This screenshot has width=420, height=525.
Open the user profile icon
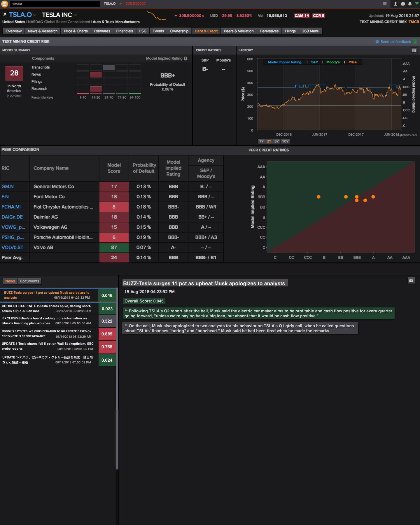395,4
